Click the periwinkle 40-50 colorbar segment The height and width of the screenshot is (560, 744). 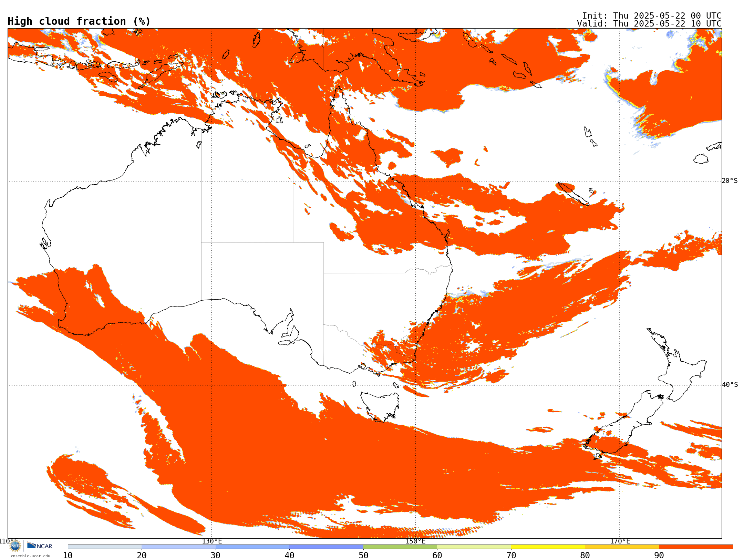pyautogui.click(x=326, y=547)
